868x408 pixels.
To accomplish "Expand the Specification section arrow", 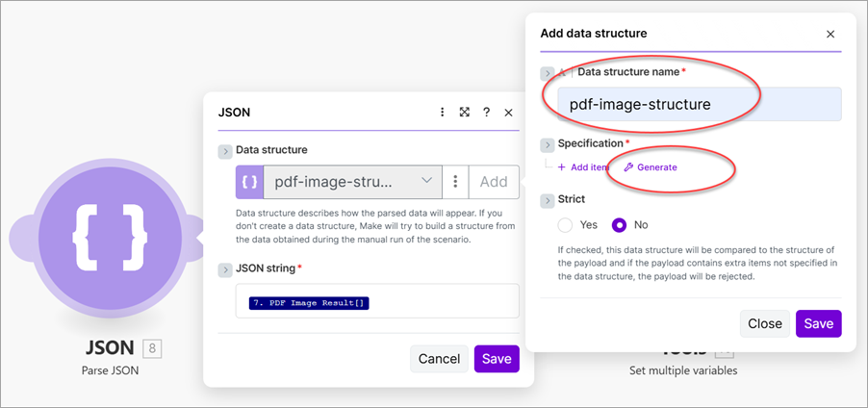I will [547, 144].
